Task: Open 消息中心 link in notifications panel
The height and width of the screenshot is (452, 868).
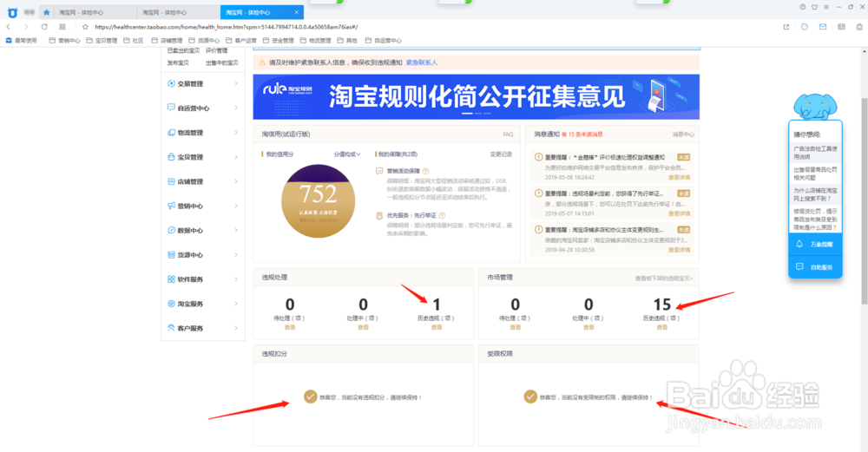Action: [683, 134]
